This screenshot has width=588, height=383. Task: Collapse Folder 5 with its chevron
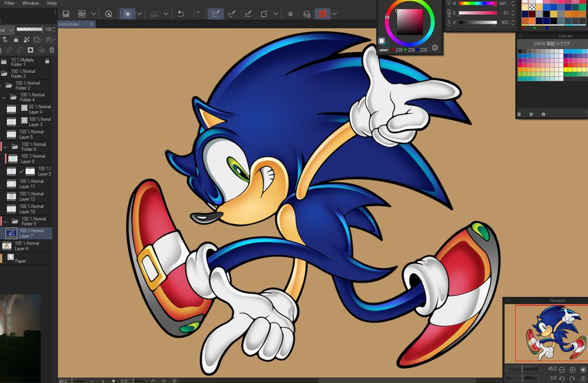click(5, 221)
